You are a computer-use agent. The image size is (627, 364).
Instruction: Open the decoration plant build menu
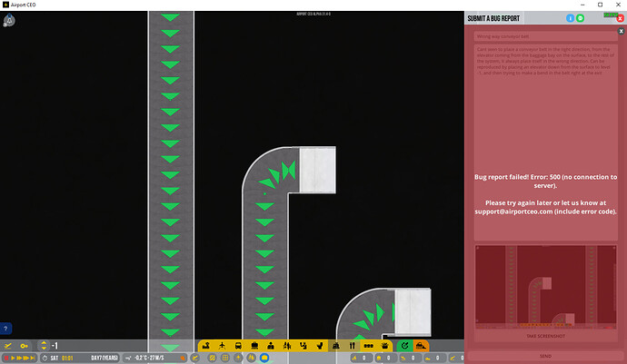tap(384, 346)
